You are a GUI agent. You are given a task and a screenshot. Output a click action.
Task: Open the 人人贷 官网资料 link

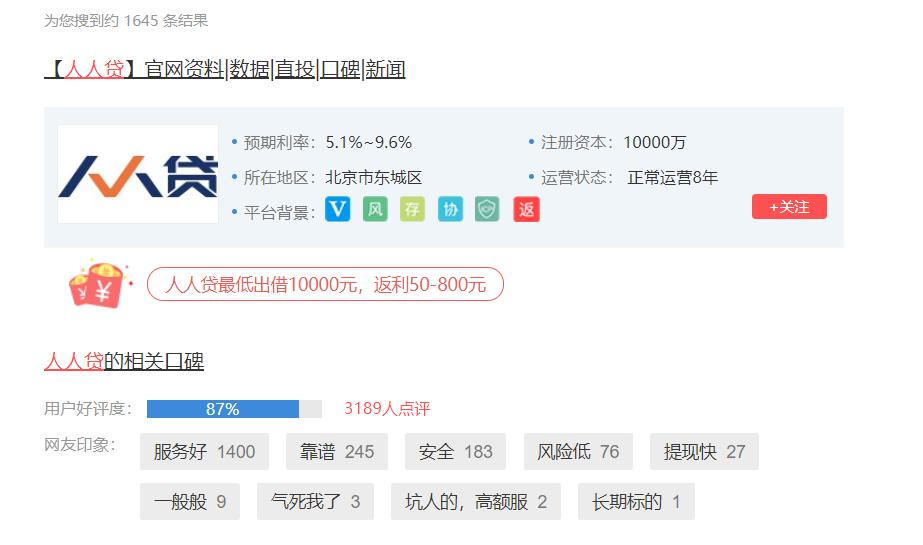(135, 69)
